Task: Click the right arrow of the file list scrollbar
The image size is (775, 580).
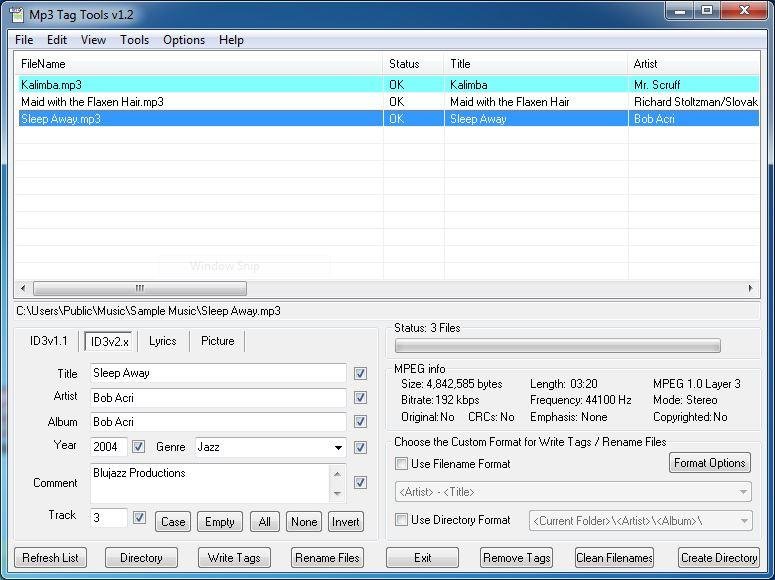Action: [750, 288]
